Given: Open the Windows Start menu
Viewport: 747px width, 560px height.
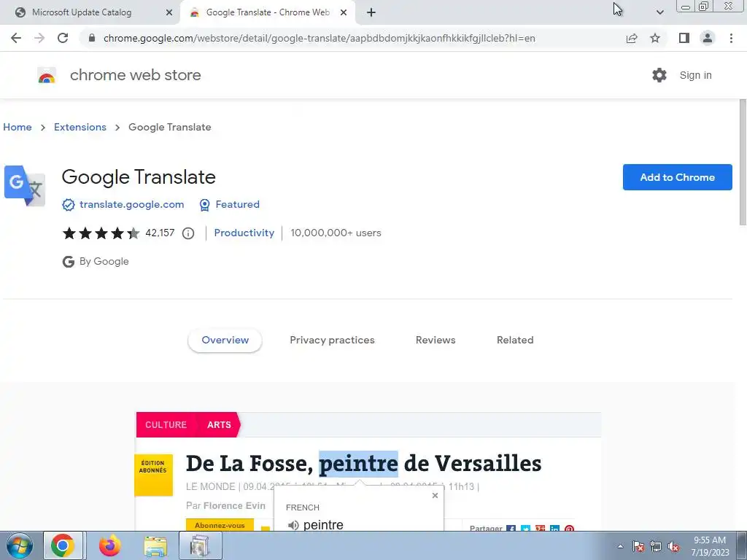Looking at the screenshot, I should pyautogui.click(x=19, y=545).
